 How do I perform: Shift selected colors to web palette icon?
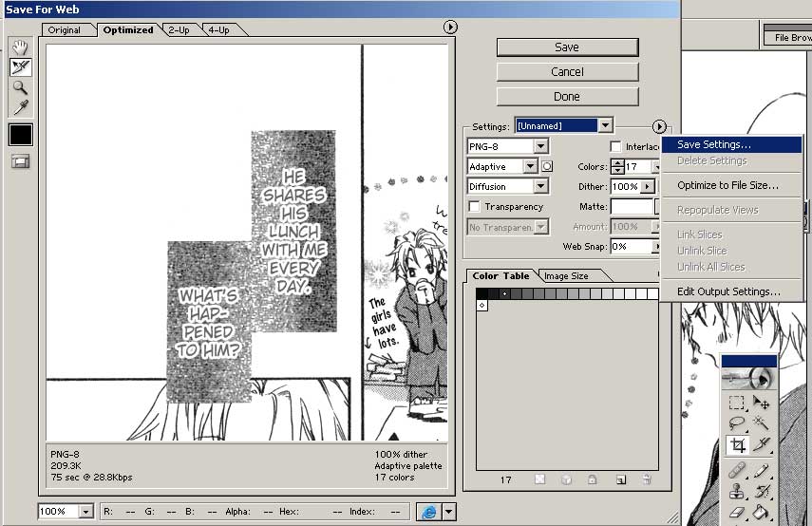[x=566, y=479]
